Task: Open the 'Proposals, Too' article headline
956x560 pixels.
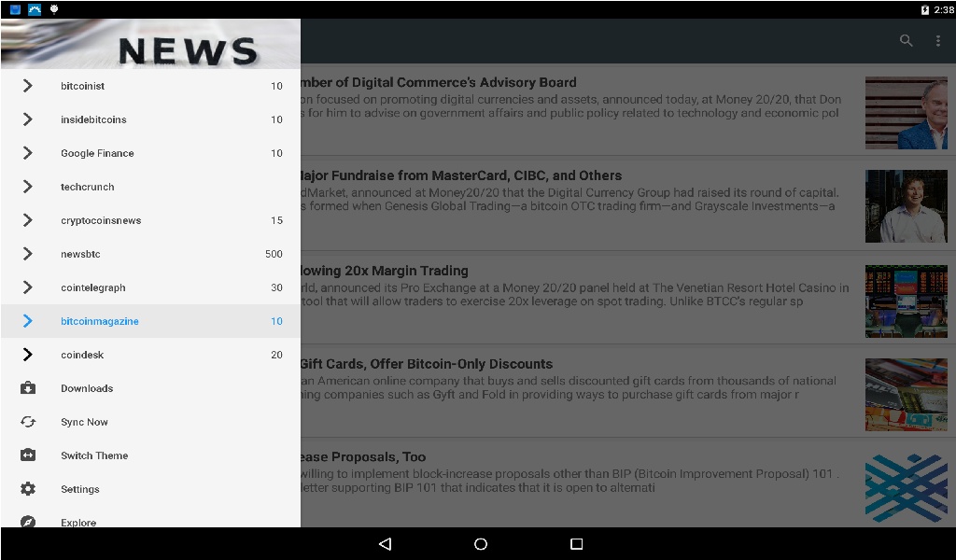Action: 363,457
